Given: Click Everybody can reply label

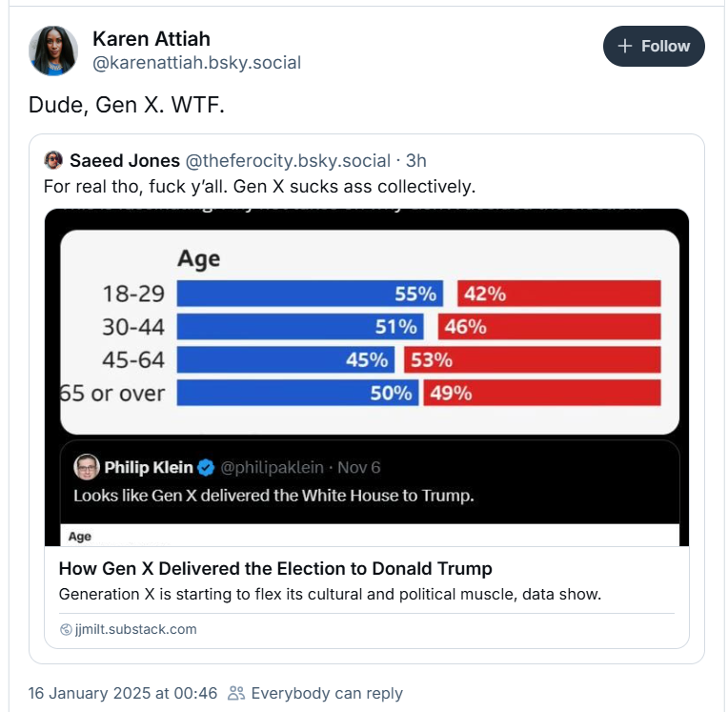Looking at the screenshot, I should 327,693.
